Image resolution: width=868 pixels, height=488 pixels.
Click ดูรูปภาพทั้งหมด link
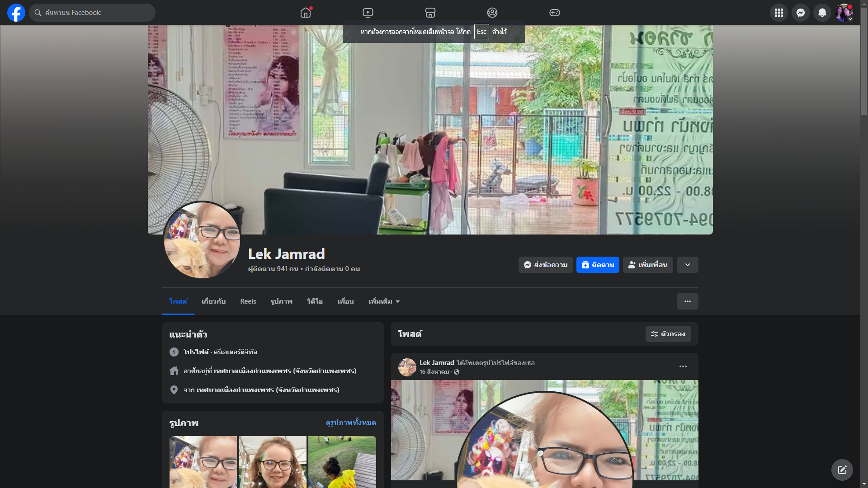(x=351, y=423)
